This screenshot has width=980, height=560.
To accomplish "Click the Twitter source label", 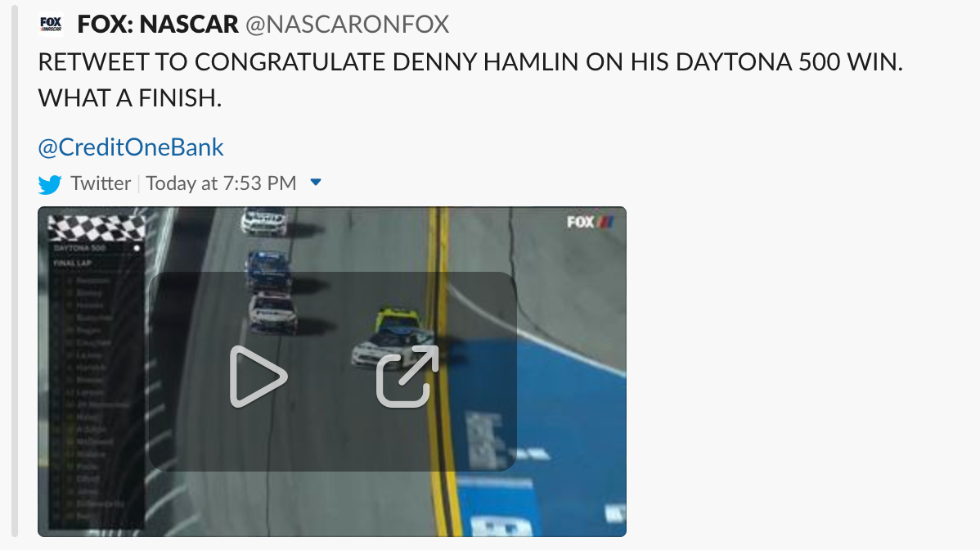I will pos(101,183).
